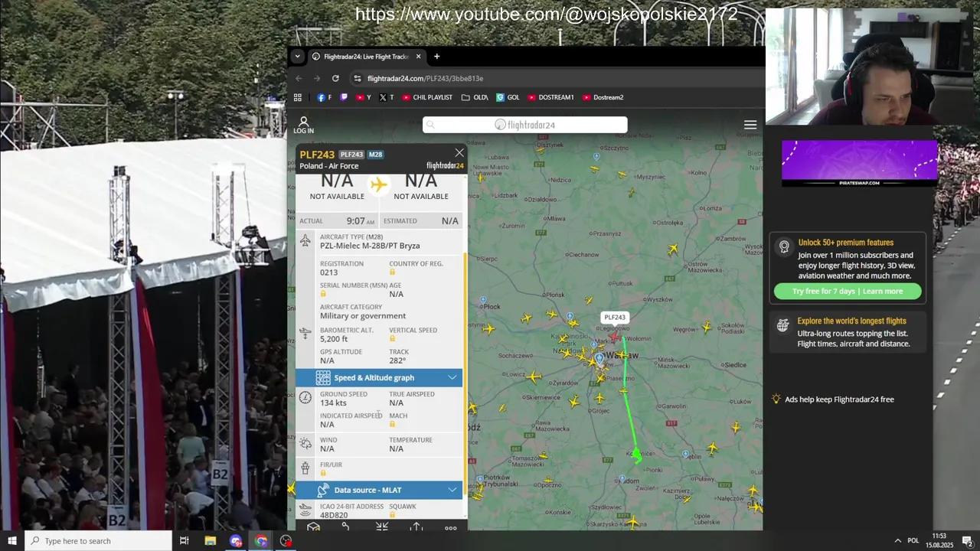980x551 pixels.
Task: Click Unlock 50+ premium features heading
Action: [846, 243]
